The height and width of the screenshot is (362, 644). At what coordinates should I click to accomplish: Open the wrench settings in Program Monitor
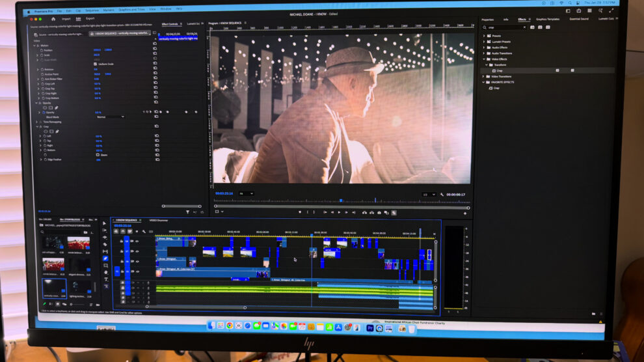pyautogui.click(x=442, y=194)
